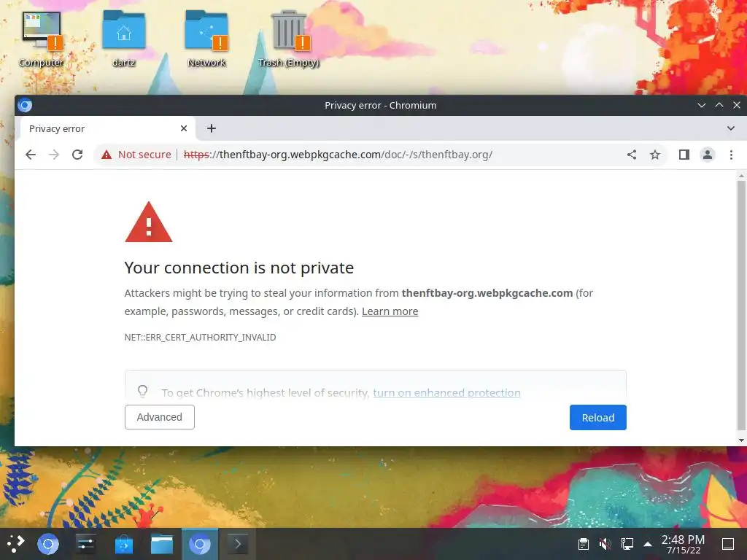
Task: Open the dartz home folder icon
Action: pos(124,39)
